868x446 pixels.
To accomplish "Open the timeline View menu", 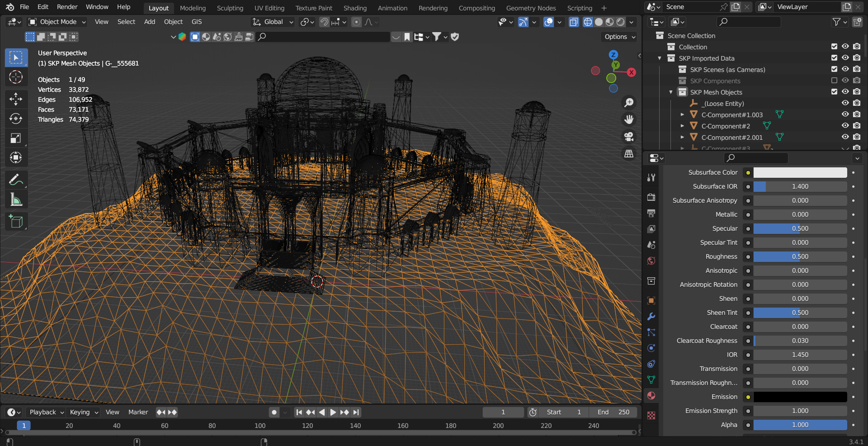I will (x=112, y=412).
